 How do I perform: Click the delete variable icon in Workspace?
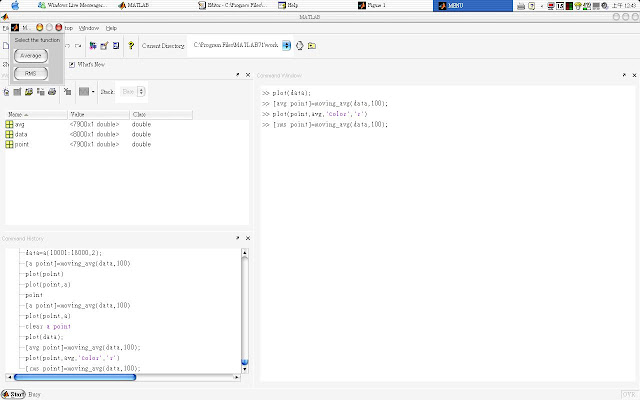click(68, 92)
